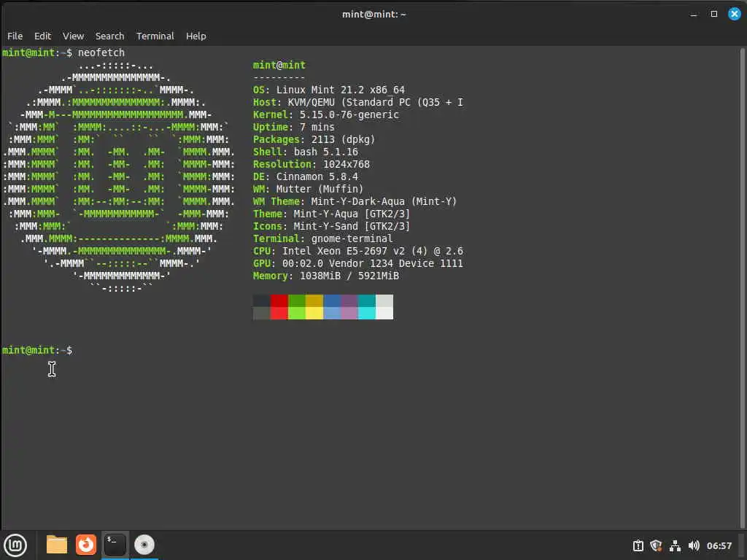Minimize the terminal window
This screenshot has height=560, width=747.
(x=694, y=15)
